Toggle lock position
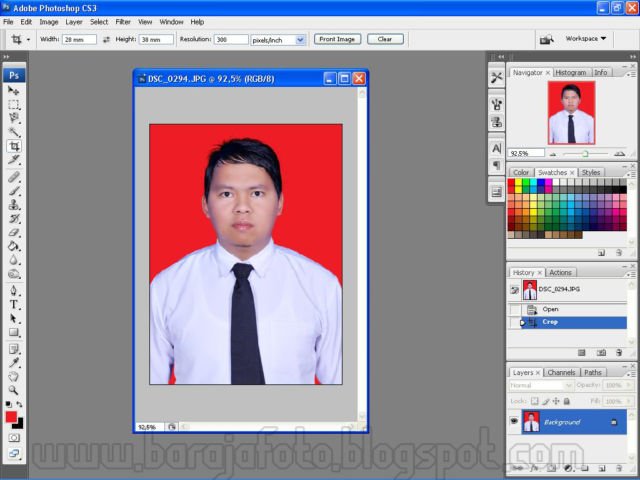This screenshot has height=480, width=640. coord(556,401)
